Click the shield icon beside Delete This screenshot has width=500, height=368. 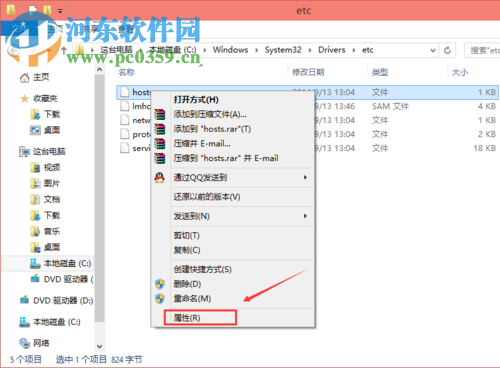coord(160,284)
